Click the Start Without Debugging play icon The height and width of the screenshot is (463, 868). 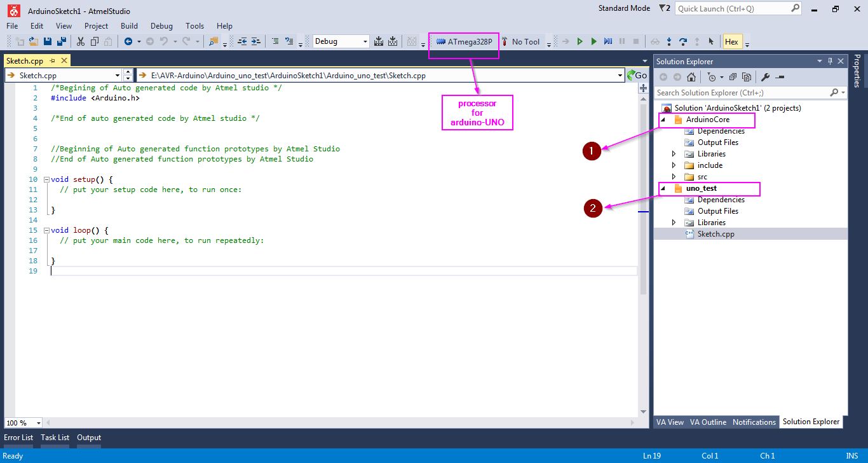point(593,41)
